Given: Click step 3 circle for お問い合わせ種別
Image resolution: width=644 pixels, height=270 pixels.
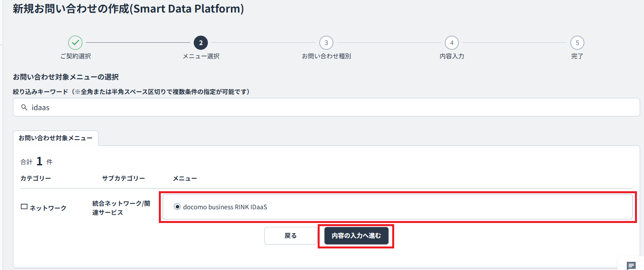Looking at the screenshot, I should [326, 43].
